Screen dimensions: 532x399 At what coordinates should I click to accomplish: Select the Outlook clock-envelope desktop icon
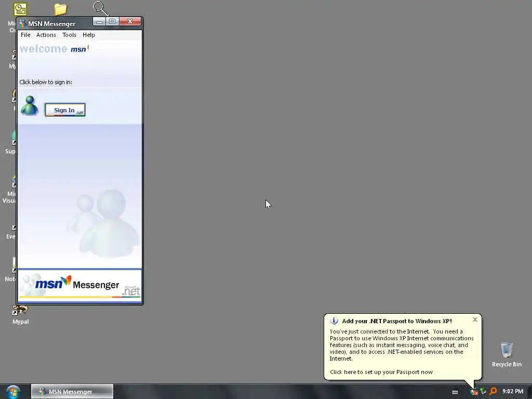20,9
